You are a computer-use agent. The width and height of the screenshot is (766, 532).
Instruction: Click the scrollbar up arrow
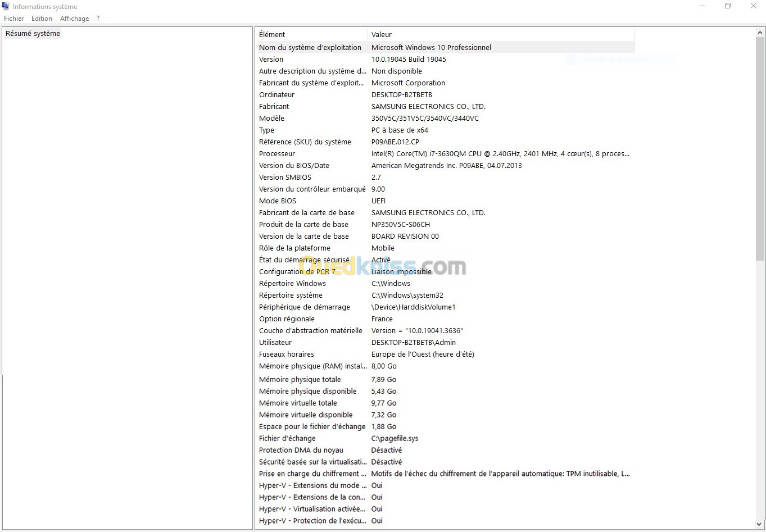point(760,33)
